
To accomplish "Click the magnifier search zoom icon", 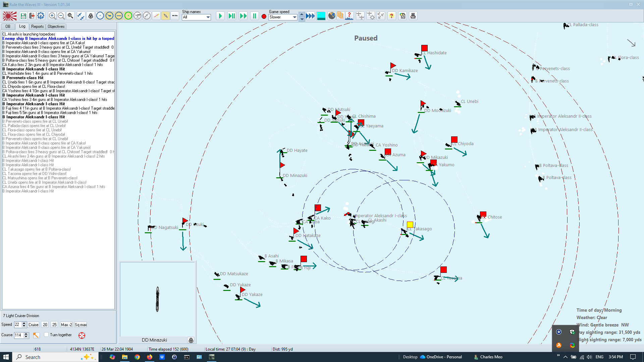I will point(70,16).
